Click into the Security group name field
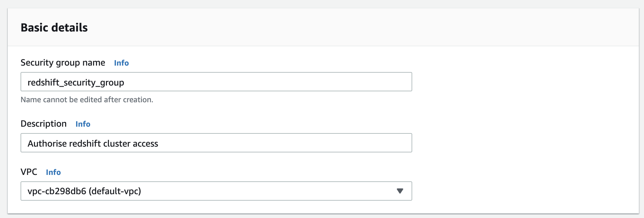Viewport: 644px width, 218px height. [x=216, y=82]
